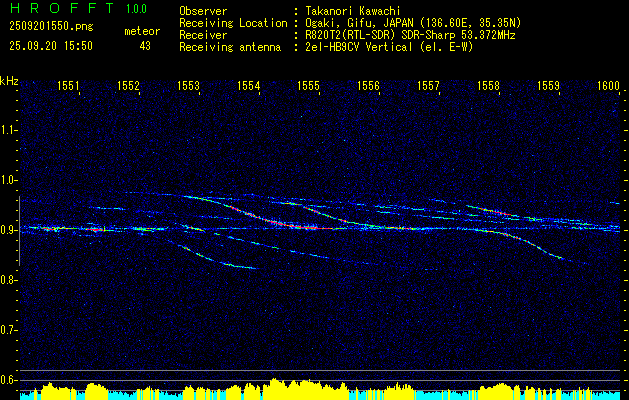Click the HROFFT title text
The width and height of the screenshot is (629, 400).
pyautogui.click(x=62, y=8)
